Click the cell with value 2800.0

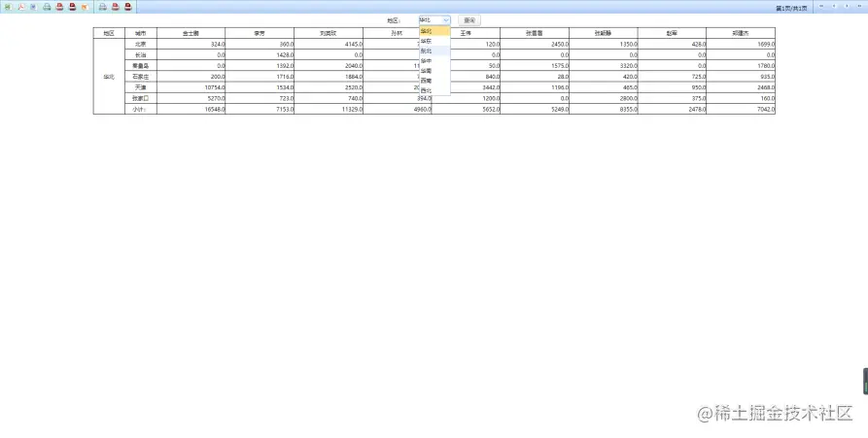(604, 98)
